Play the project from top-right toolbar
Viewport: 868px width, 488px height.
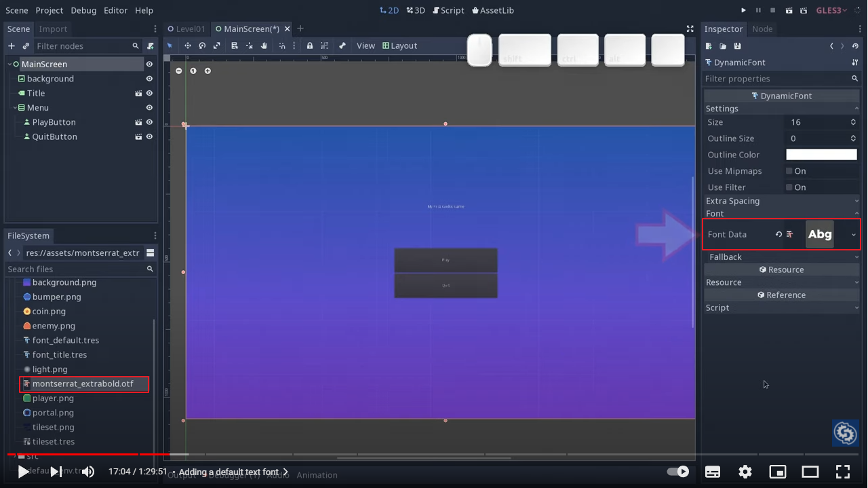[743, 10]
